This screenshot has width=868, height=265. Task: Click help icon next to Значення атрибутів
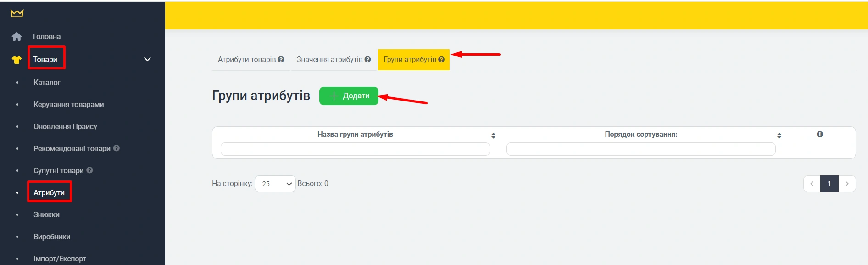367,60
